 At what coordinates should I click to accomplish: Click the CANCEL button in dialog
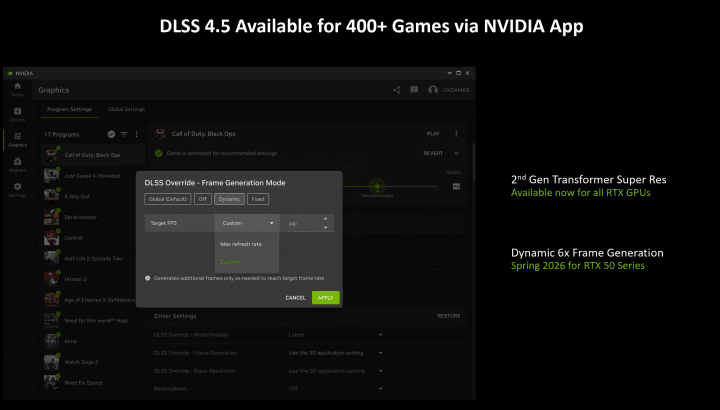click(x=295, y=298)
